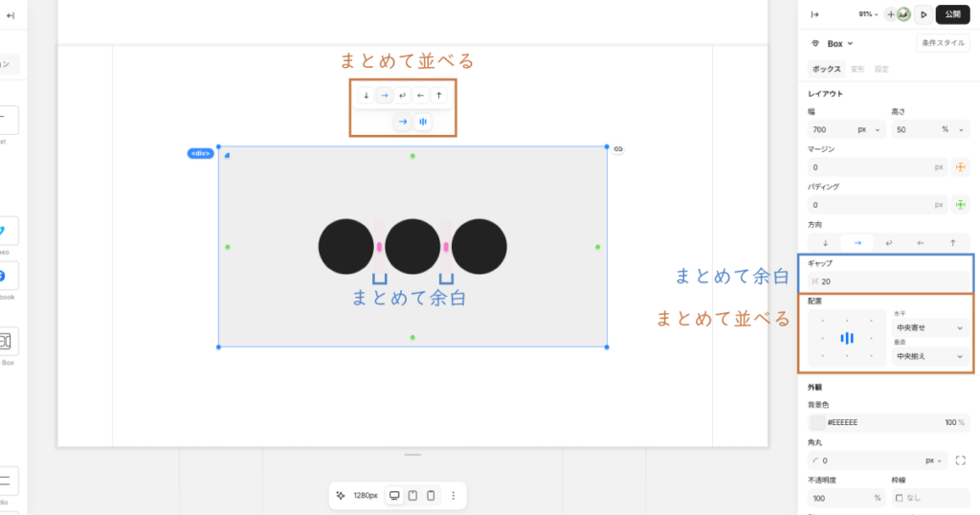This screenshot has height=515, width=980.
Task: Open the 水平 dropdown showing 中央寄せ
Action: 929,328
